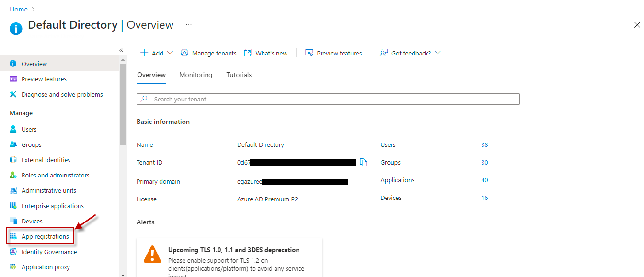Close the Default Directory blade
The width and height of the screenshot is (644, 277).
click(637, 25)
